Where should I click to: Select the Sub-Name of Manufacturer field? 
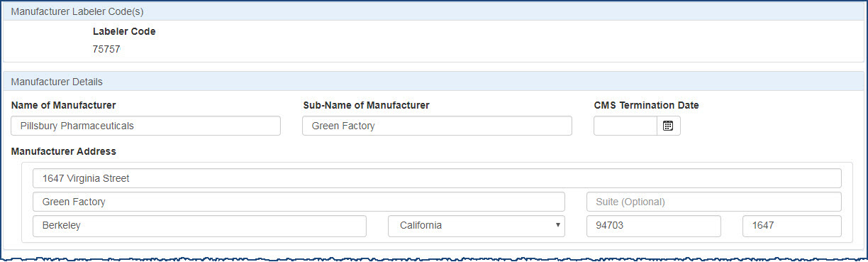click(437, 126)
